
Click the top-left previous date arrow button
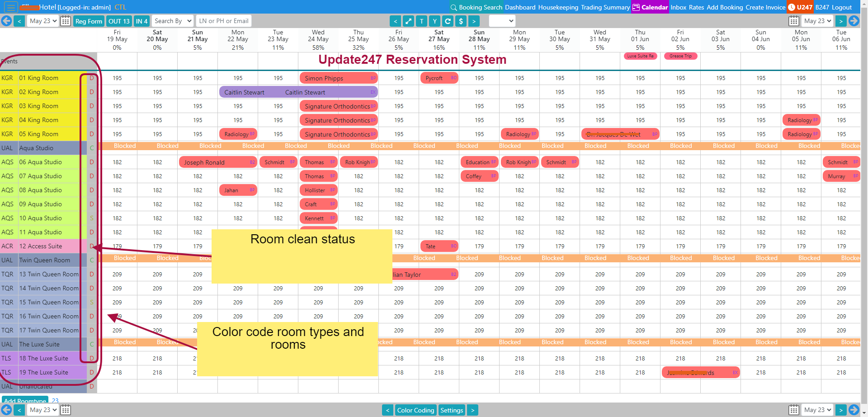tap(19, 21)
